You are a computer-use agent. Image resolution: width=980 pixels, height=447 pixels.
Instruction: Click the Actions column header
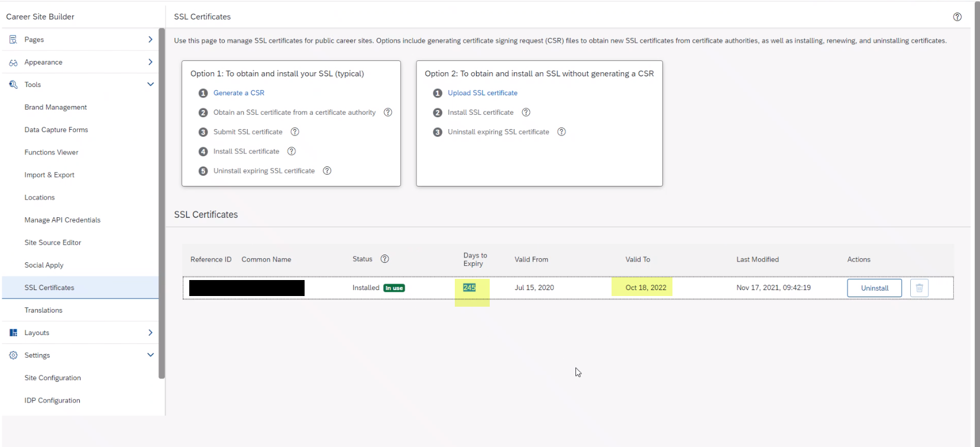(x=859, y=259)
